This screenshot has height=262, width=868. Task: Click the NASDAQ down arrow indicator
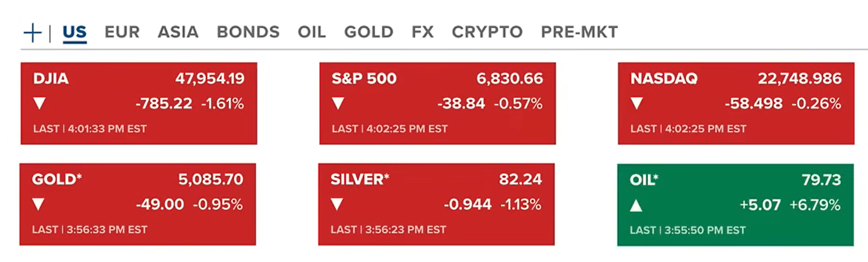coord(637,104)
